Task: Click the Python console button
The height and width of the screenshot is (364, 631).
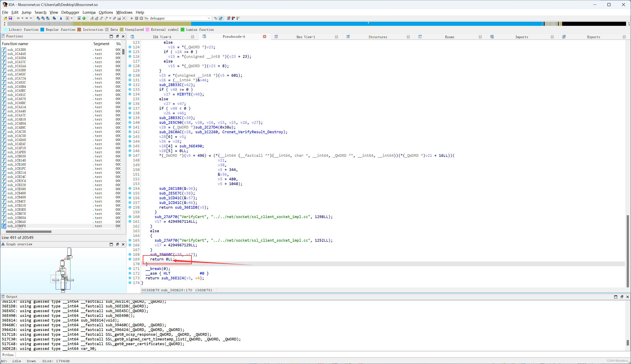Action: pos(8,355)
